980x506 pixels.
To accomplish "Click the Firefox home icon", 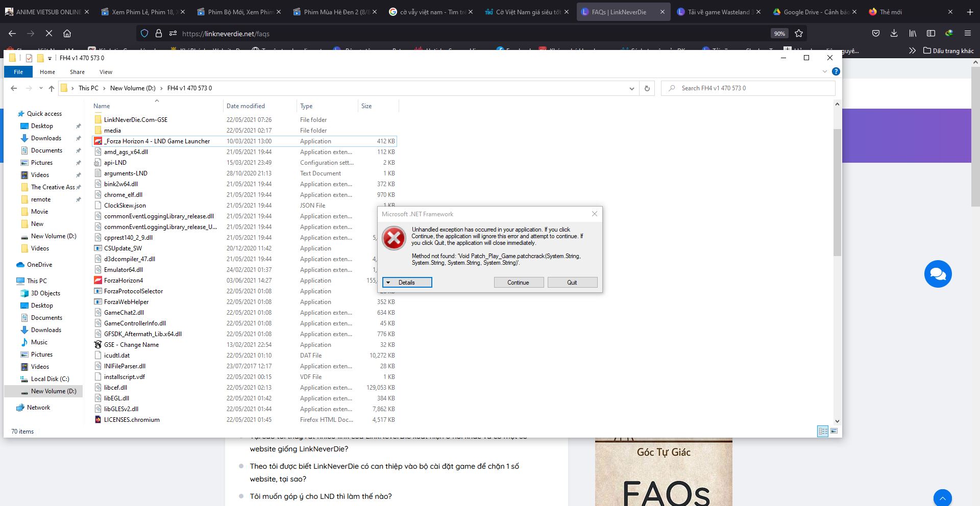I will (67, 34).
